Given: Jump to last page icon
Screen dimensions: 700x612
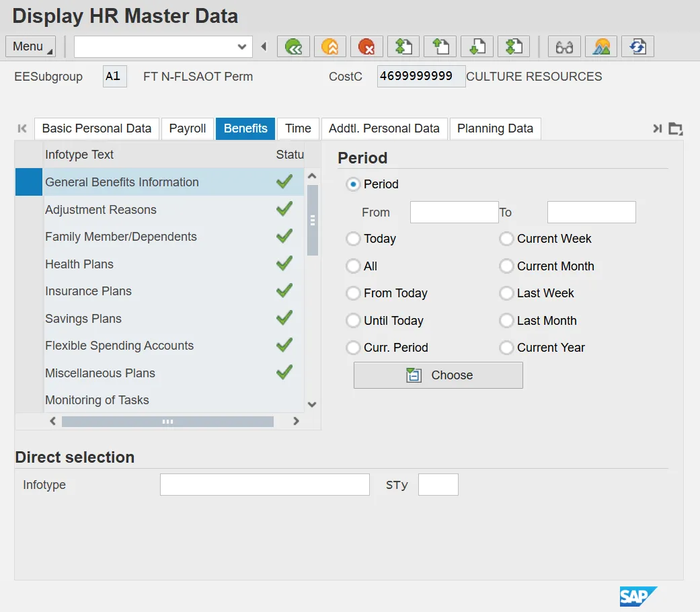Looking at the screenshot, I should [514, 46].
